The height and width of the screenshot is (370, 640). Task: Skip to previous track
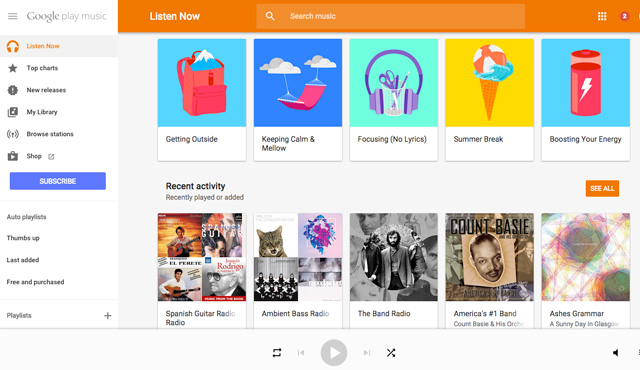pos(301,353)
